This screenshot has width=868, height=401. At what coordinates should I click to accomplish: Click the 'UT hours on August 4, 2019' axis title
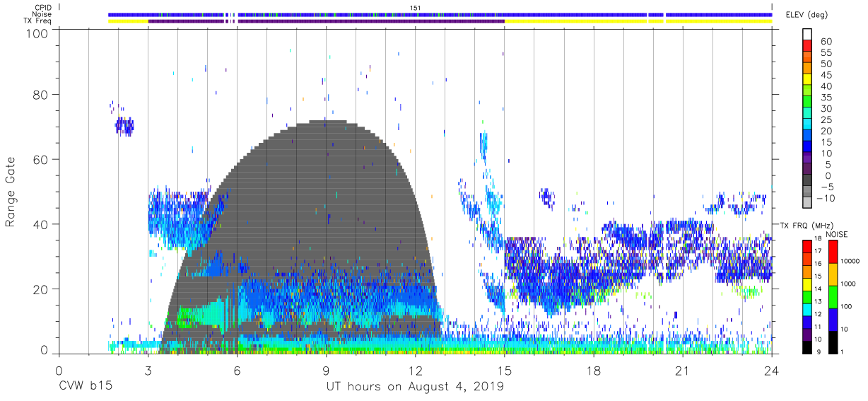coord(415,387)
